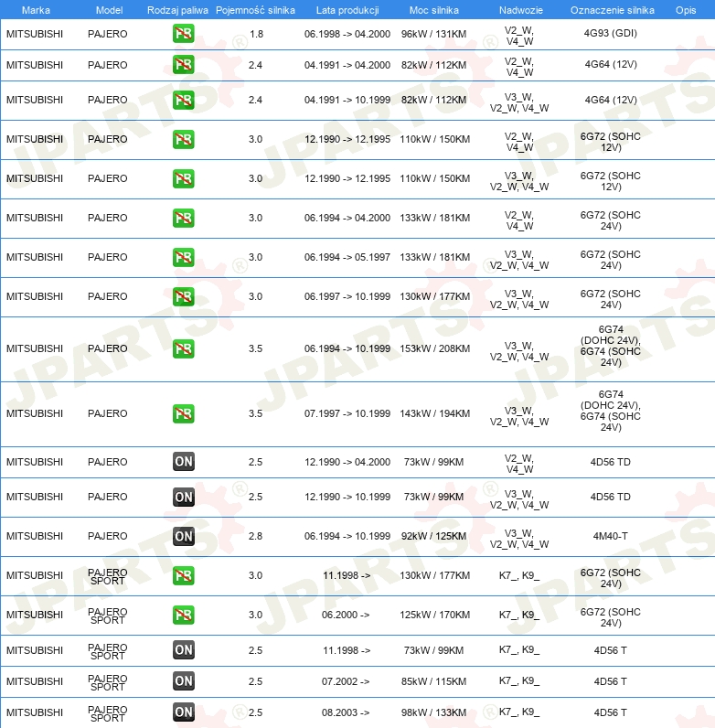Click the Marka column header

tap(36, 10)
